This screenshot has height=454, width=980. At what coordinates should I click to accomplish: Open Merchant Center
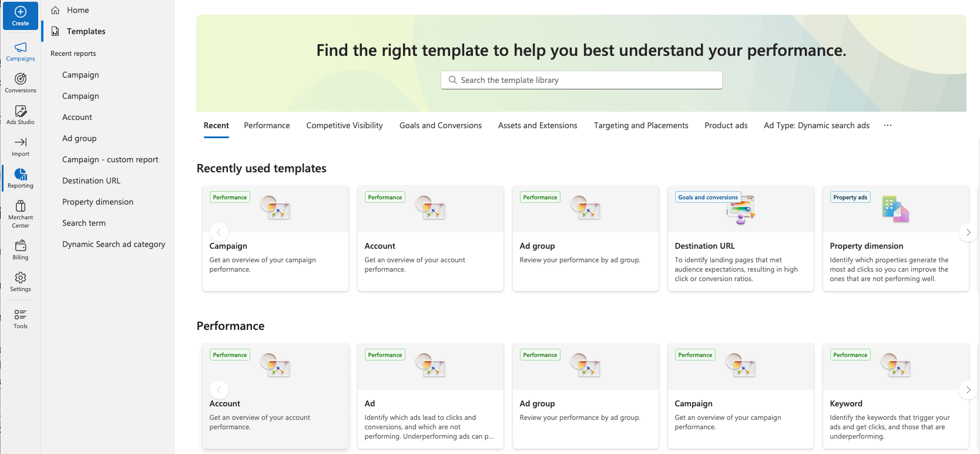coord(21,213)
